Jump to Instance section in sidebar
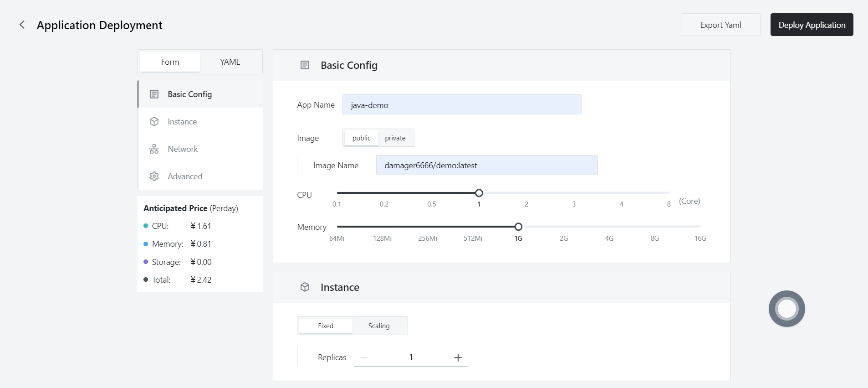This screenshot has height=388, width=868. 200,122
